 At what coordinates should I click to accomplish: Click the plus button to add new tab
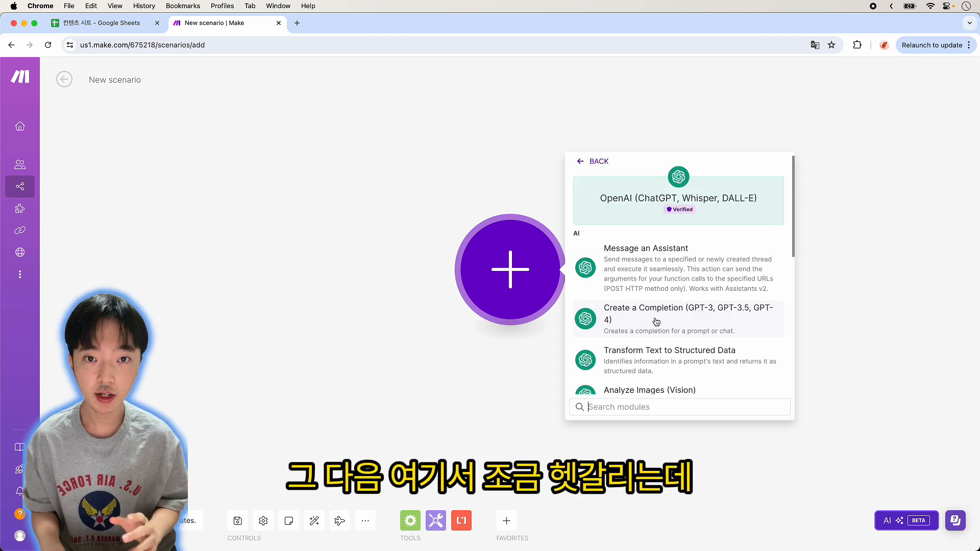click(x=297, y=22)
